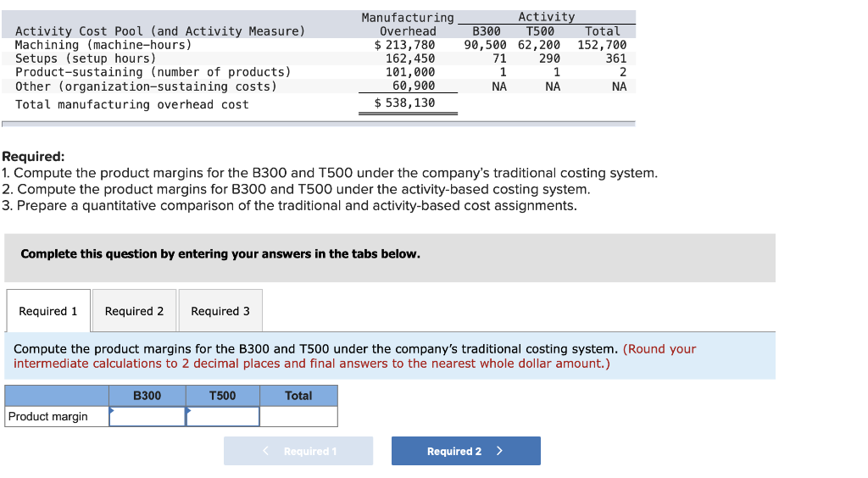Click the $ 538,130 total overhead value
Image resolution: width=868 pixels, height=478 pixels.
(x=404, y=103)
